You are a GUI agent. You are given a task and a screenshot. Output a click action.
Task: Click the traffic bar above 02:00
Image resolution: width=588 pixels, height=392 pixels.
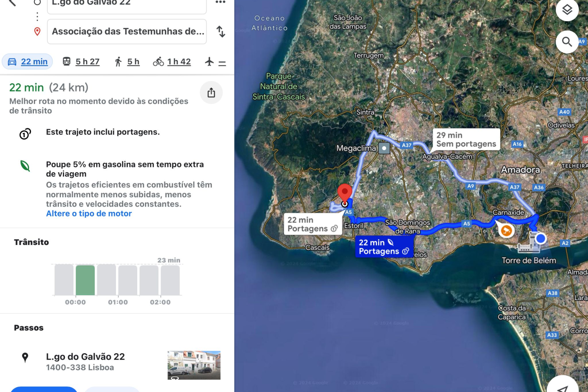click(x=170, y=280)
